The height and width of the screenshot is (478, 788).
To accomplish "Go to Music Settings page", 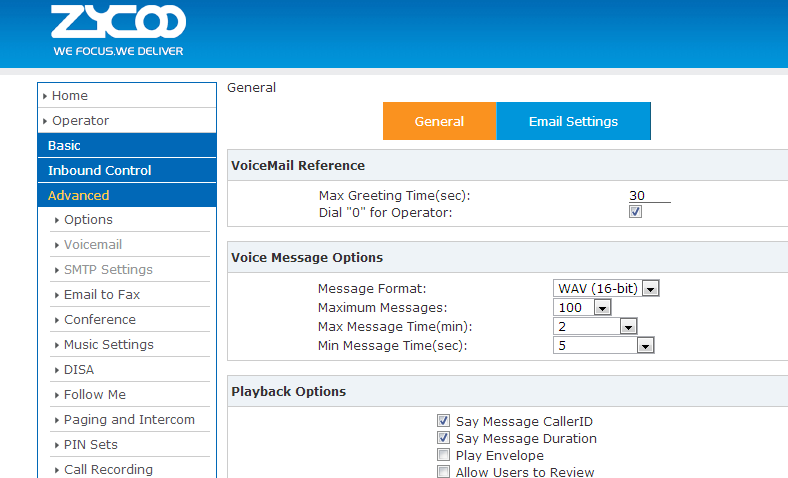I will 109,345.
